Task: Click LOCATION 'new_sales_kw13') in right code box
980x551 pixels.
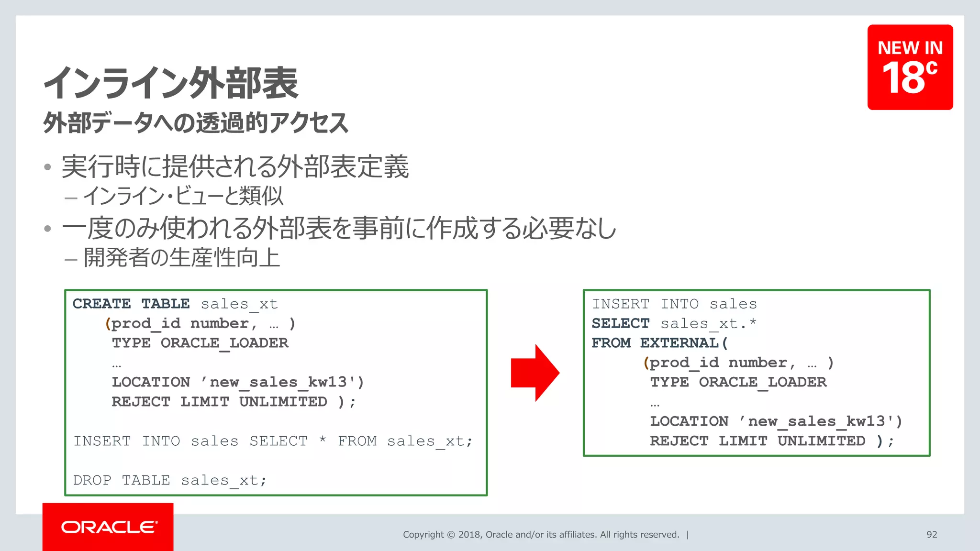Action: point(776,421)
